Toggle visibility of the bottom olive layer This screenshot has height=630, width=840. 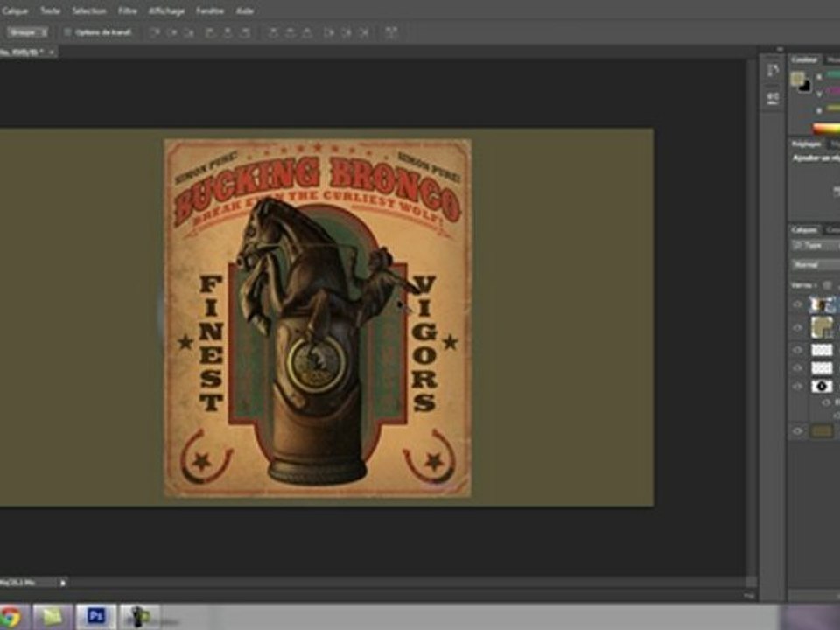point(797,430)
